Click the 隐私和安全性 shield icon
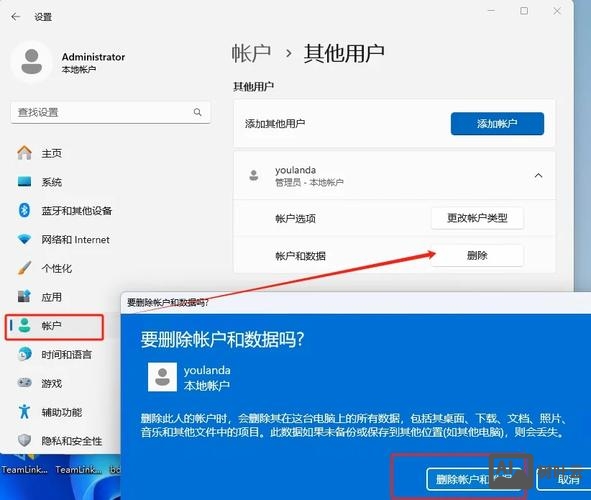The height and width of the screenshot is (500, 591). pos(24,440)
